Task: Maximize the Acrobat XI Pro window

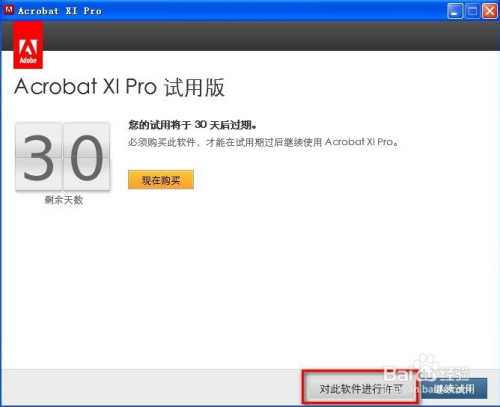Action: (472, 11)
